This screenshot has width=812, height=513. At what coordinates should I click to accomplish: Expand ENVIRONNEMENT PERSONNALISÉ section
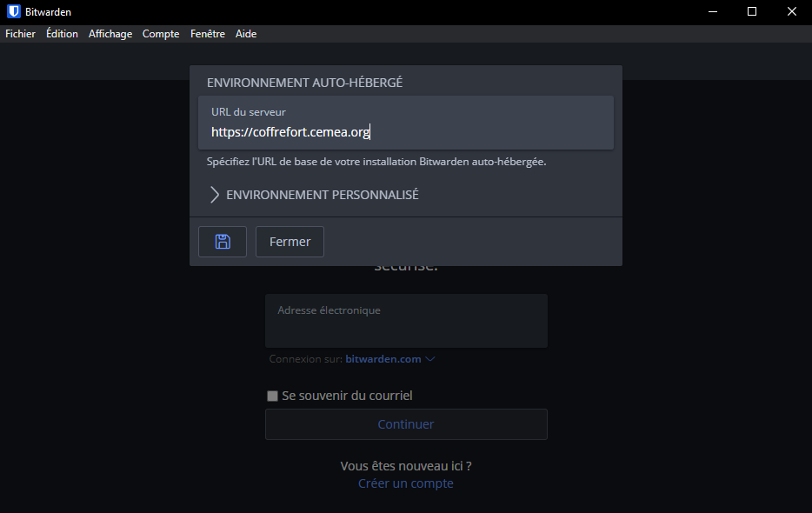314,195
